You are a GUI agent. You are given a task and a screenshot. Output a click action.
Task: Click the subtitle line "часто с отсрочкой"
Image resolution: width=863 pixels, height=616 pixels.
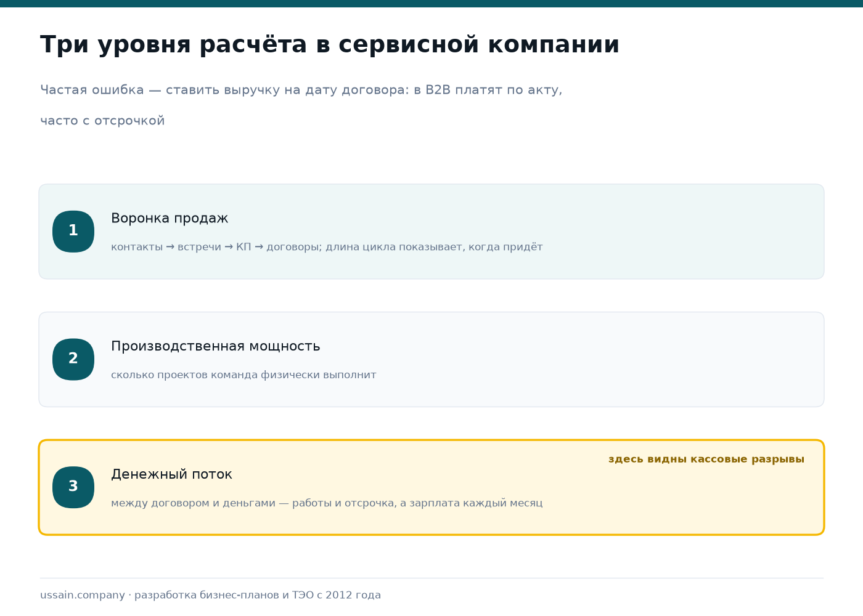point(102,121)
